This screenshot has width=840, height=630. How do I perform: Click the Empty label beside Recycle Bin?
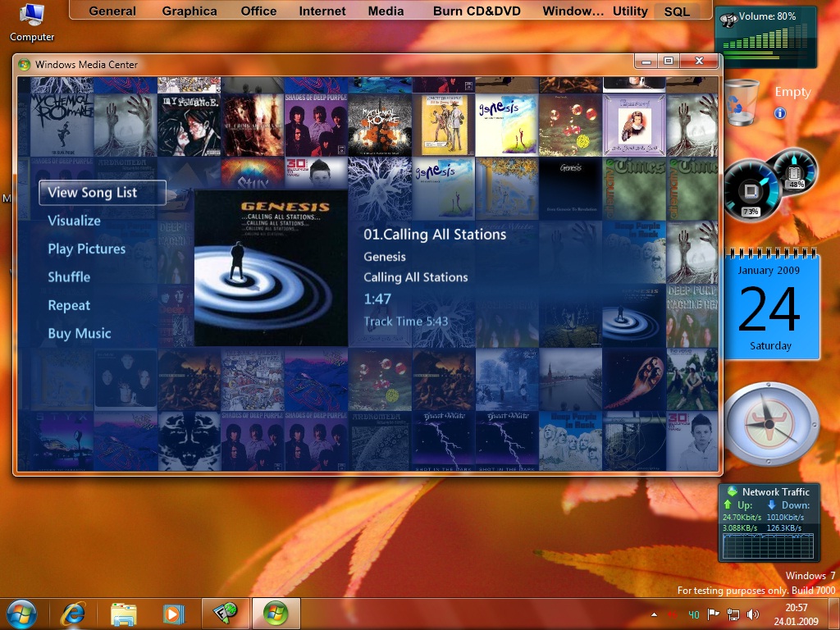[792, 92]
